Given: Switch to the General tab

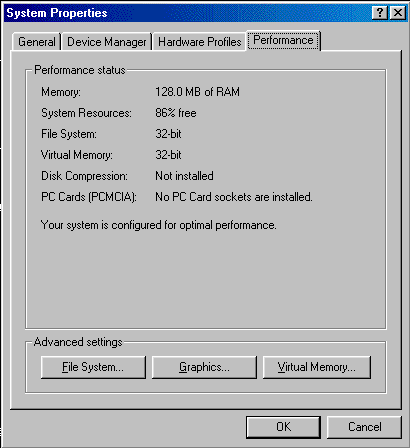Looking at the screenshot, I should click(x=37, y=42).
